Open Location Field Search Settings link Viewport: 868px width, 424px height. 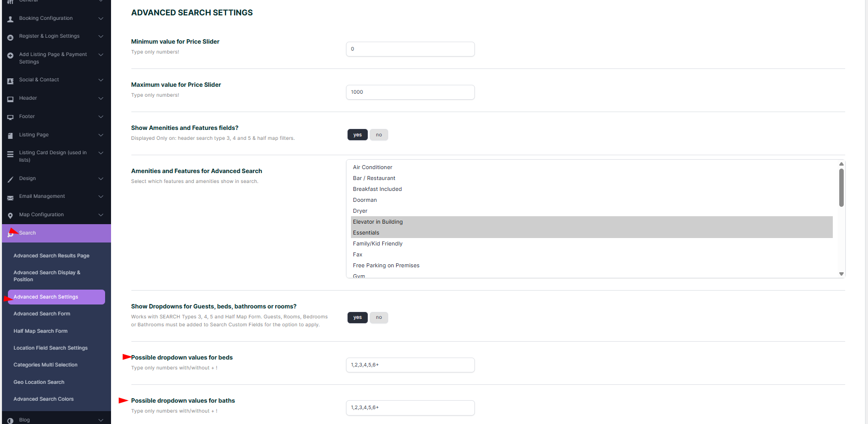51,348
